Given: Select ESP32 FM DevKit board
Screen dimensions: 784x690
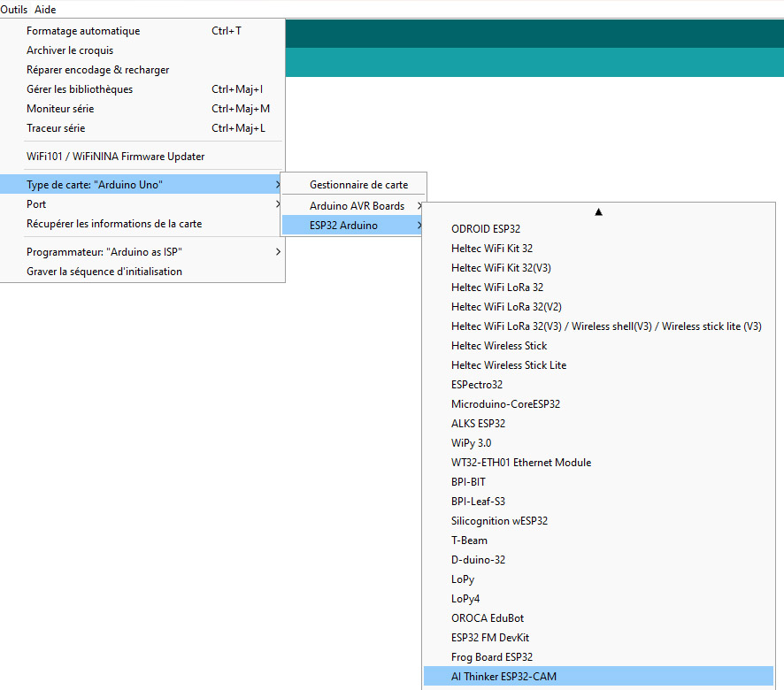Looking at the screenshot, I should coord(598,639).
